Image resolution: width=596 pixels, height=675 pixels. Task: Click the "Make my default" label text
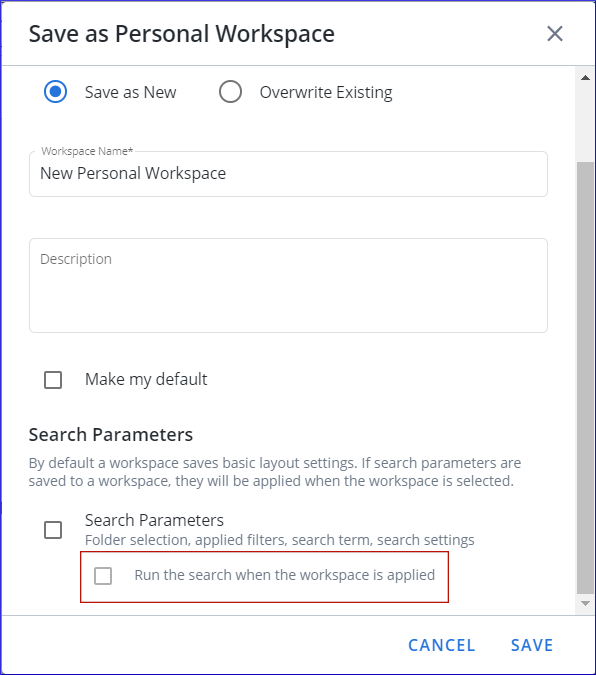(146, 379)
